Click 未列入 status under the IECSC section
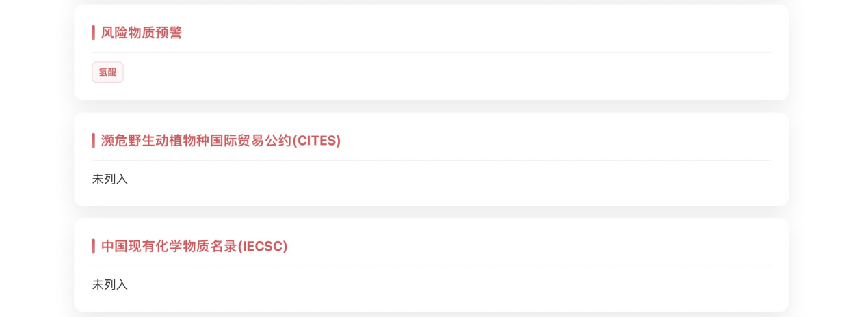The width and height of the screenshot is (868, 317). pos(110,284)
